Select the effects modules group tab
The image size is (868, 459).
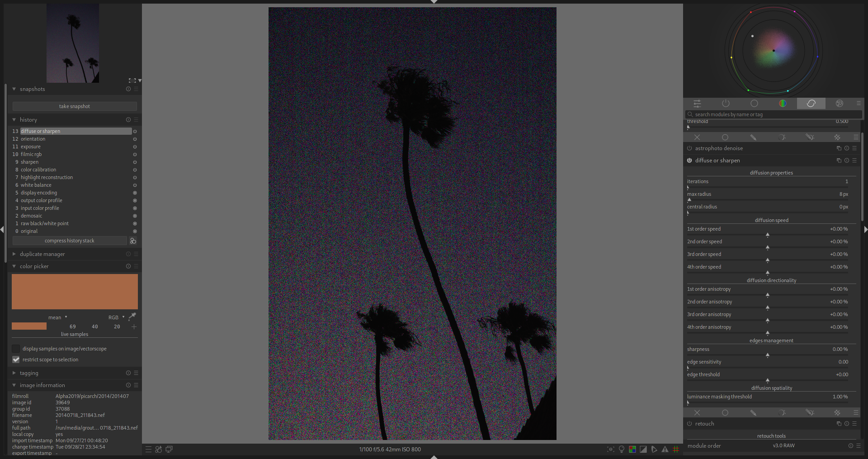point(840,104)
